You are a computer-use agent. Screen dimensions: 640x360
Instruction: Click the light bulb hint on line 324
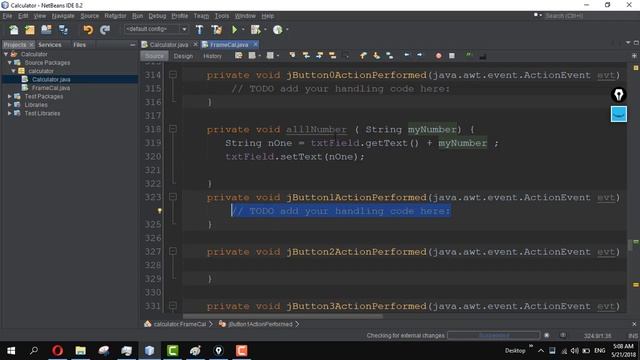(x=160, y=211)
